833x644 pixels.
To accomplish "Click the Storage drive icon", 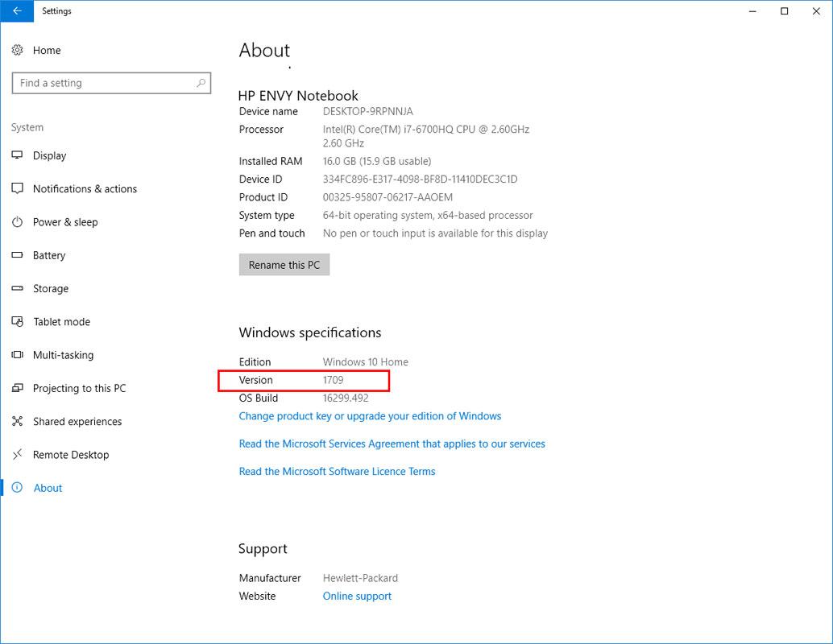I will pos(18,288).
